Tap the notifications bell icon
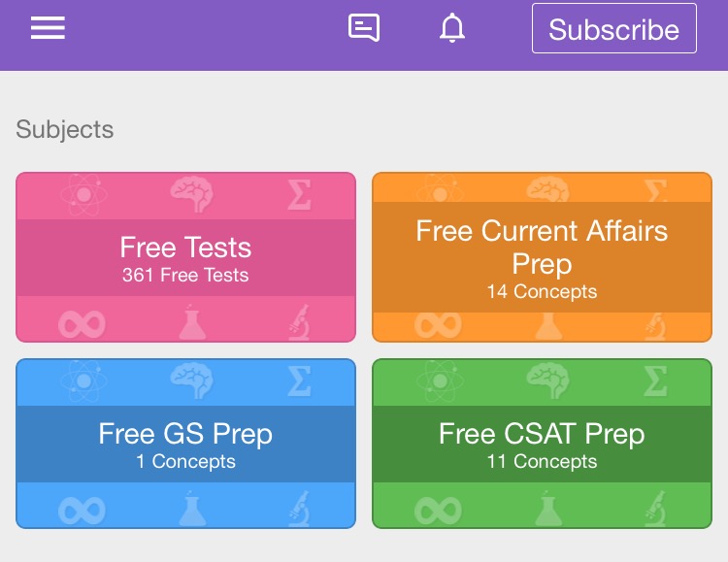 [452, 29]
